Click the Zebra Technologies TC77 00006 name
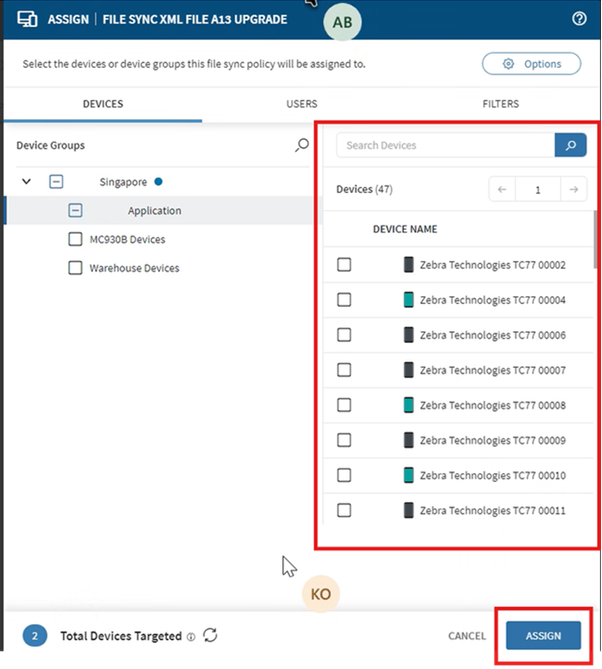The height and width of the screenshot is (669, 602). pyautogui.click(x=493, y=334)
